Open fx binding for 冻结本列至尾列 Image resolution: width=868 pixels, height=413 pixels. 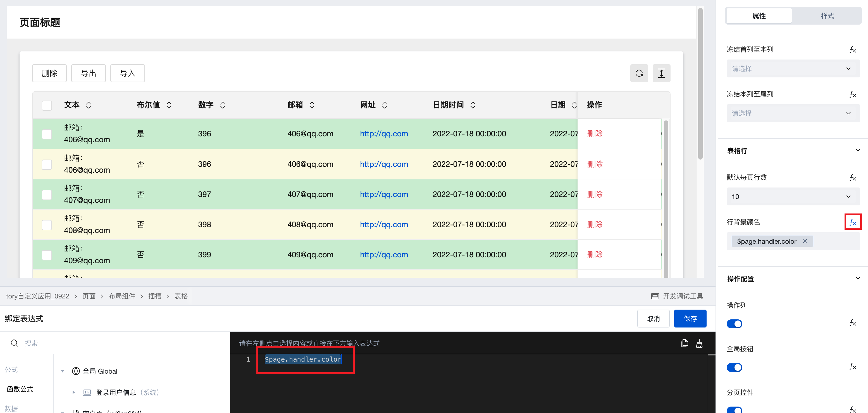click(x=852, y=94)
